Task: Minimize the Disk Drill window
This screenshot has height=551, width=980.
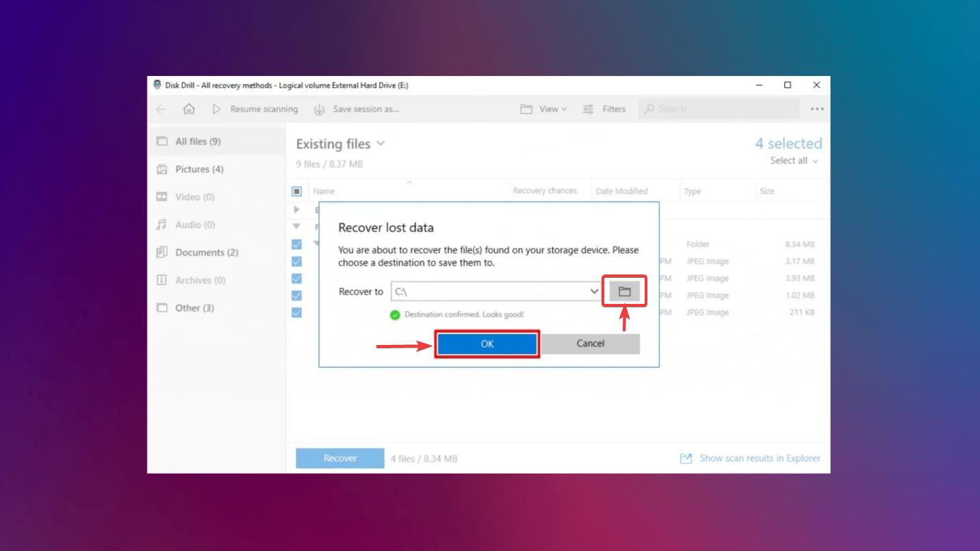Action: click(760, 85)
